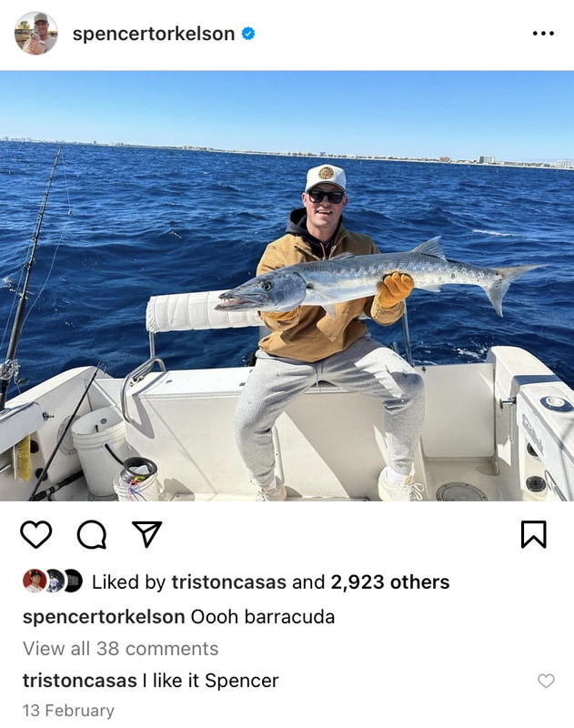Open tristoncasas profile from the liked-by line

coord(228,582)
